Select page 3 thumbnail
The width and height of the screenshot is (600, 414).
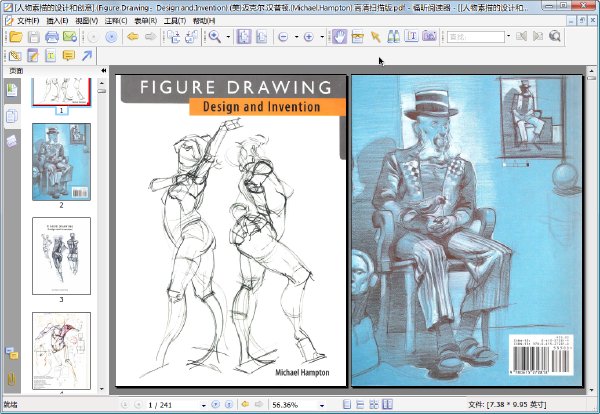tap(61, 256)
